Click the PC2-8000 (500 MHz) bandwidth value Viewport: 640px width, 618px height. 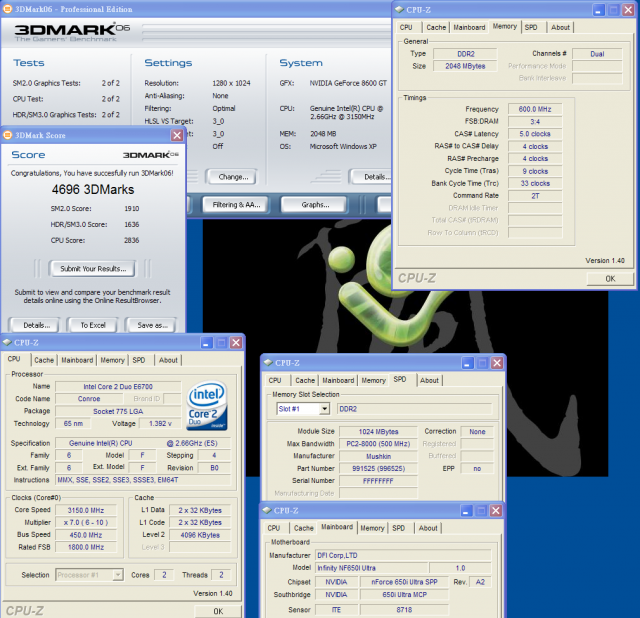[378, 444]
